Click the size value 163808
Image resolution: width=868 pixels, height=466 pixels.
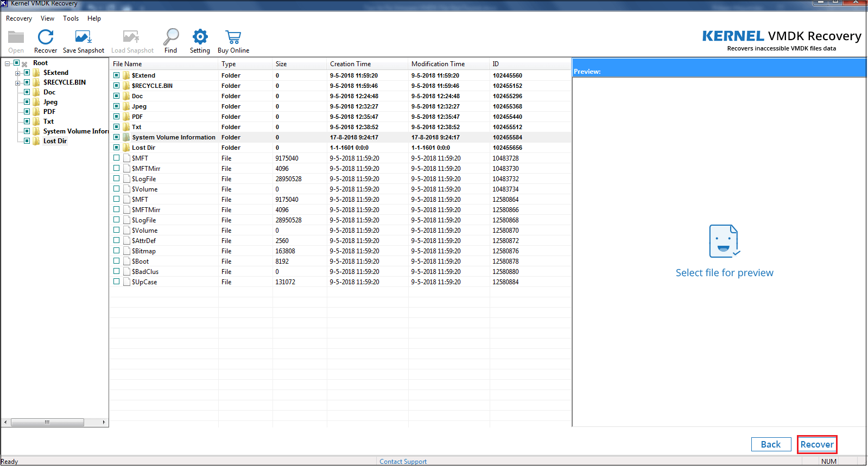(x=285, y=251)
